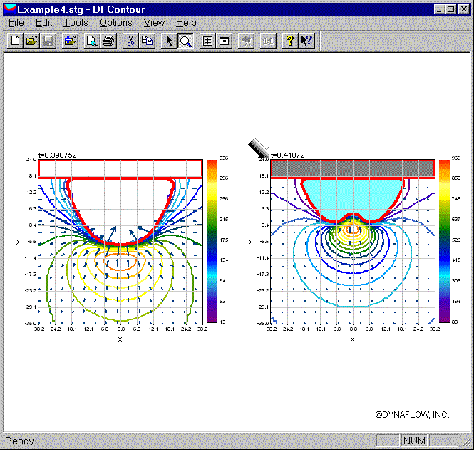Open the View menu

pyautogui.click(x=154, y=23)
